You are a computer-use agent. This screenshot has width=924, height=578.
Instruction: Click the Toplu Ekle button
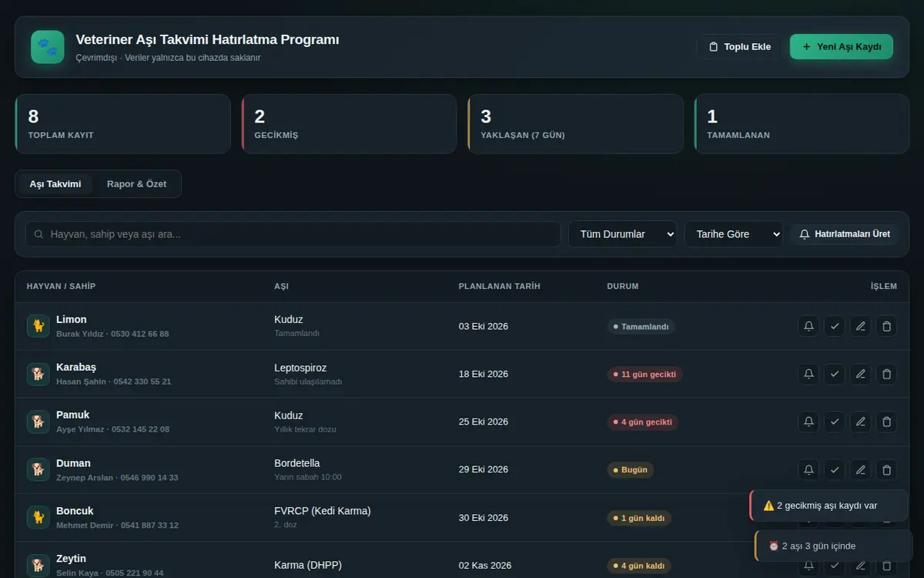coord(739,47)
